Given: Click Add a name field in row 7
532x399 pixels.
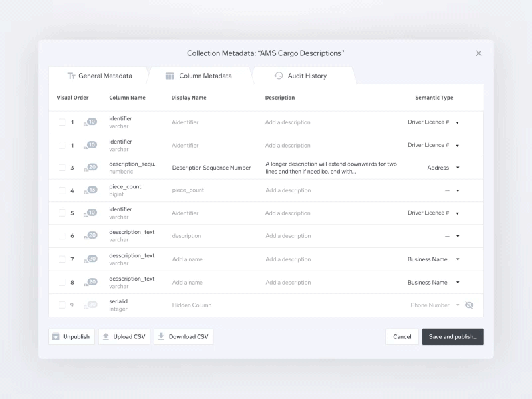Looking at the screenshot, I should 188,259.
